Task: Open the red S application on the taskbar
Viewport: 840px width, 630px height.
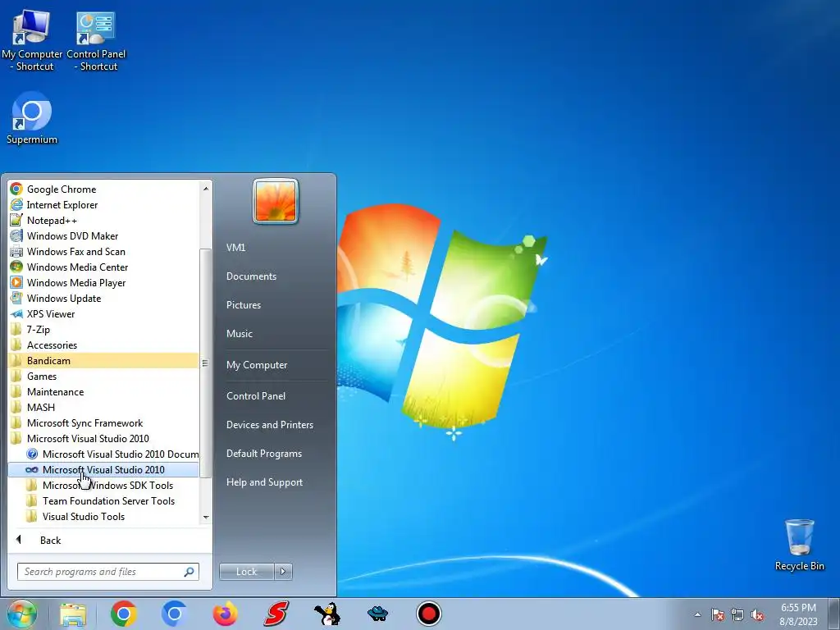Action: 276,614
